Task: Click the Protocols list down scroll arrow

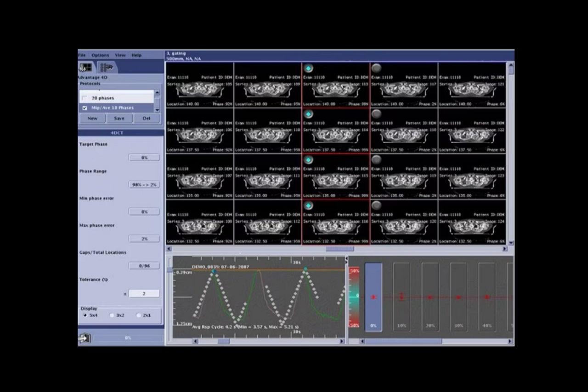Action: point(157,110)
